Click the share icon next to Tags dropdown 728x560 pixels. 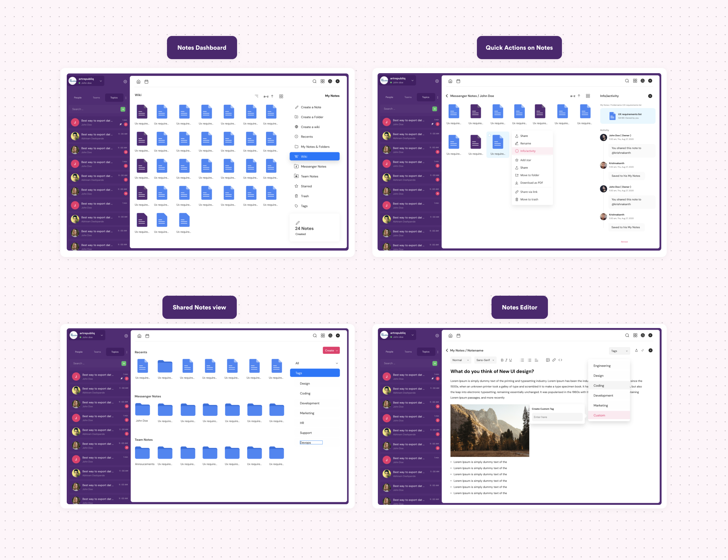[x=636, y=351]
